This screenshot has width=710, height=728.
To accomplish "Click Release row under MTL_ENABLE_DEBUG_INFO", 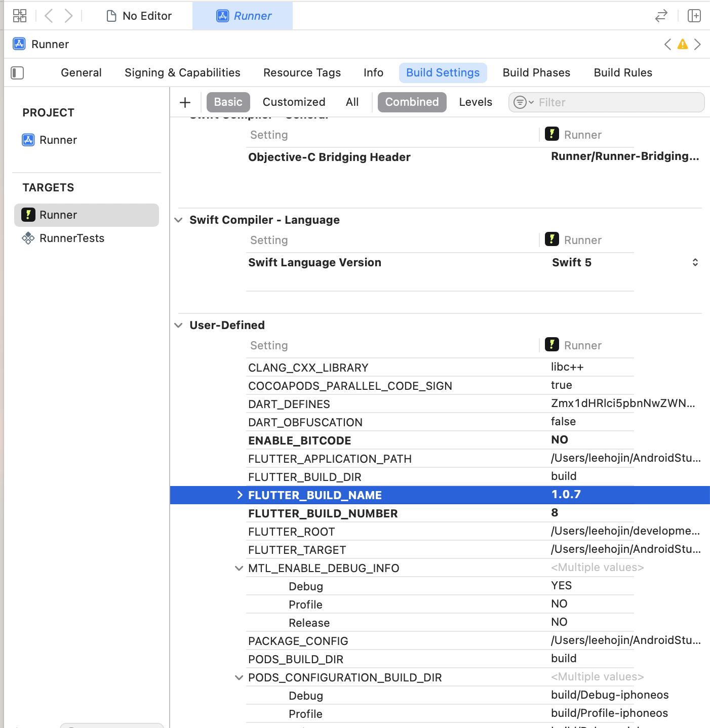I will pos(440,623).
